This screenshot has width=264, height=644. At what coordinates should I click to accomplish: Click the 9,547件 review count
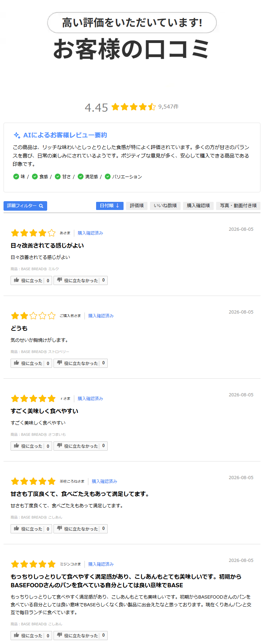coord(168,107)
